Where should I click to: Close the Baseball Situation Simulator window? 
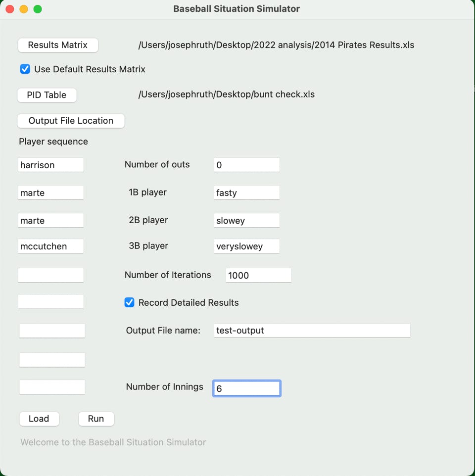pos(10,9)
